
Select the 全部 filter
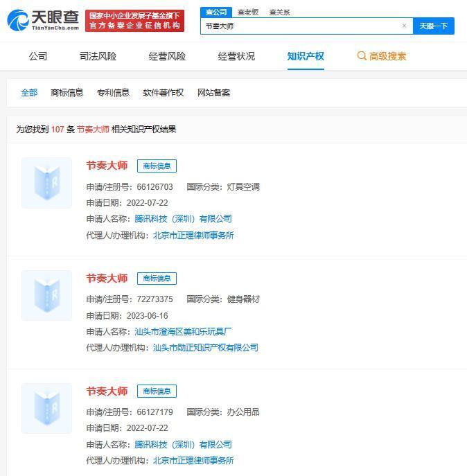[29, 93]
